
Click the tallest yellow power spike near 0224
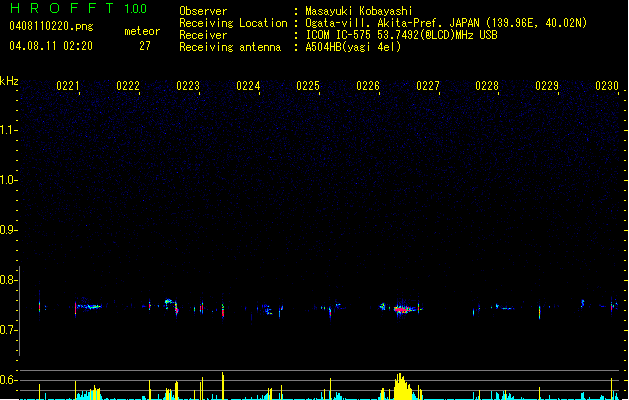(x=223, y=385)
